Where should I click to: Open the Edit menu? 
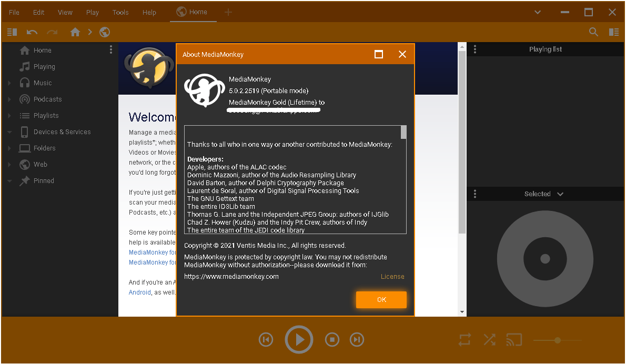(x=38, y=13)
